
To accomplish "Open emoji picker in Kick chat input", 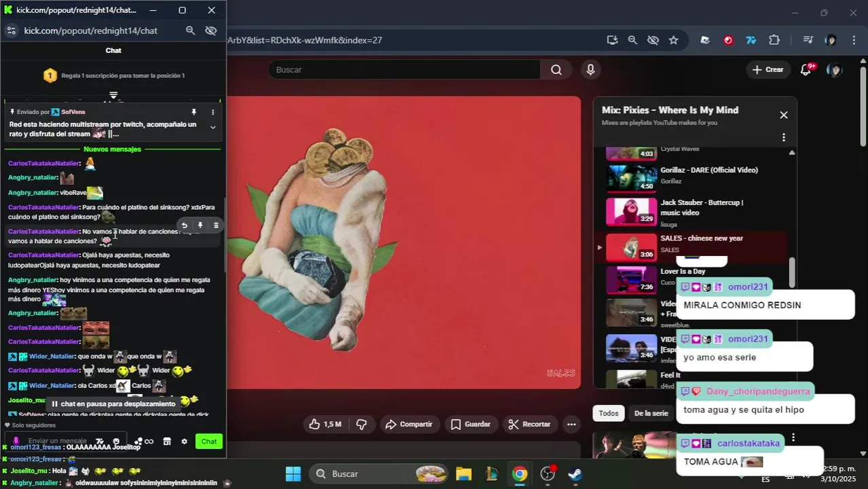I will coord(116,441).
